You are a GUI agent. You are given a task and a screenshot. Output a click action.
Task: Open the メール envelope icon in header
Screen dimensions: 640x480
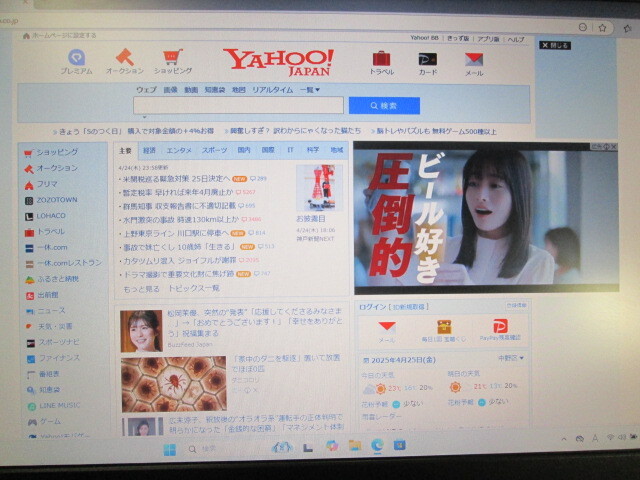point(474,59)
